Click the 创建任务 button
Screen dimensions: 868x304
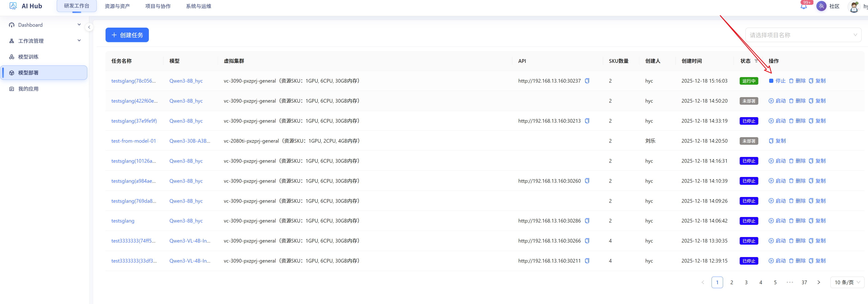(x=127, y=35)
